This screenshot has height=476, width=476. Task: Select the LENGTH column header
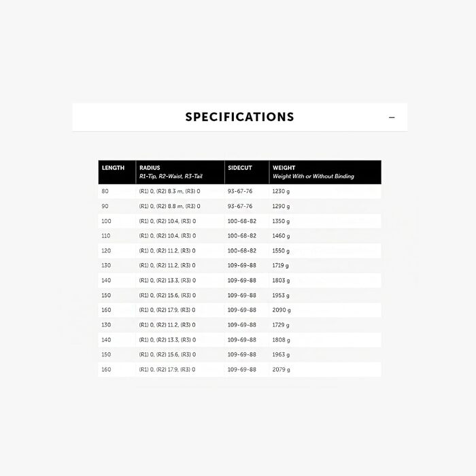[x=117, y=172]
